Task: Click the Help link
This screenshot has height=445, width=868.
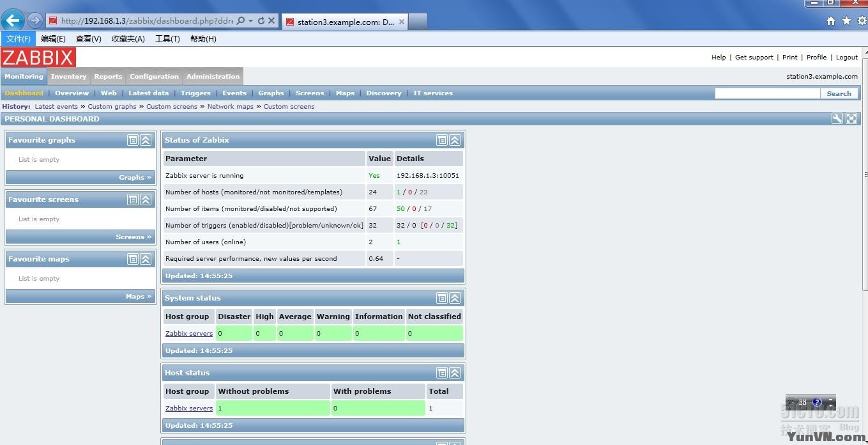Action: point(719,57)
